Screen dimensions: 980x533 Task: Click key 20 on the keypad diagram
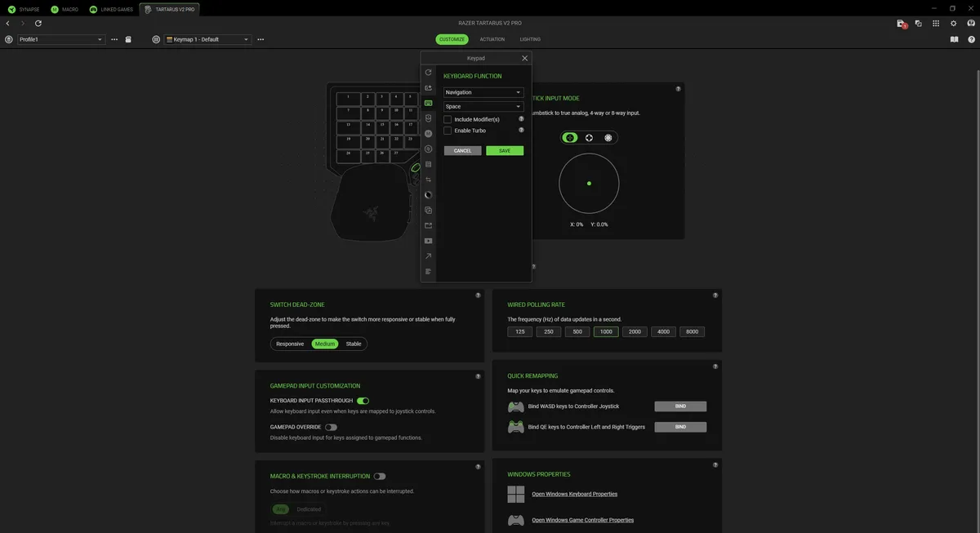click(x=368, y=140)
